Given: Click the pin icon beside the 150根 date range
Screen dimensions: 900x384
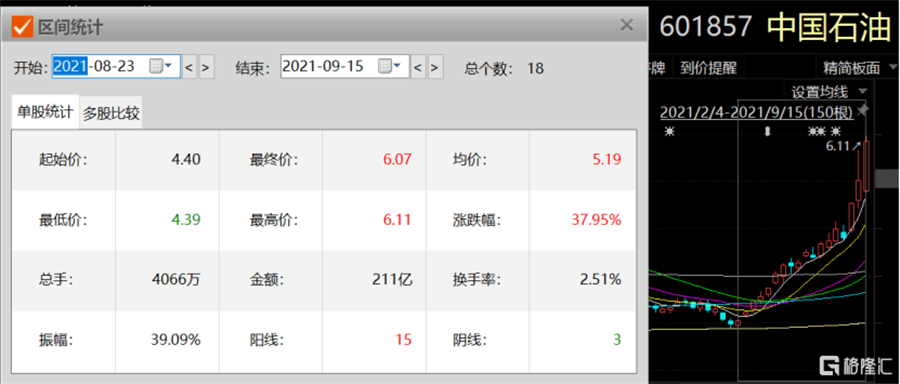Looking at the screenshot, I should pyautogui.click(x=863, y=110).
